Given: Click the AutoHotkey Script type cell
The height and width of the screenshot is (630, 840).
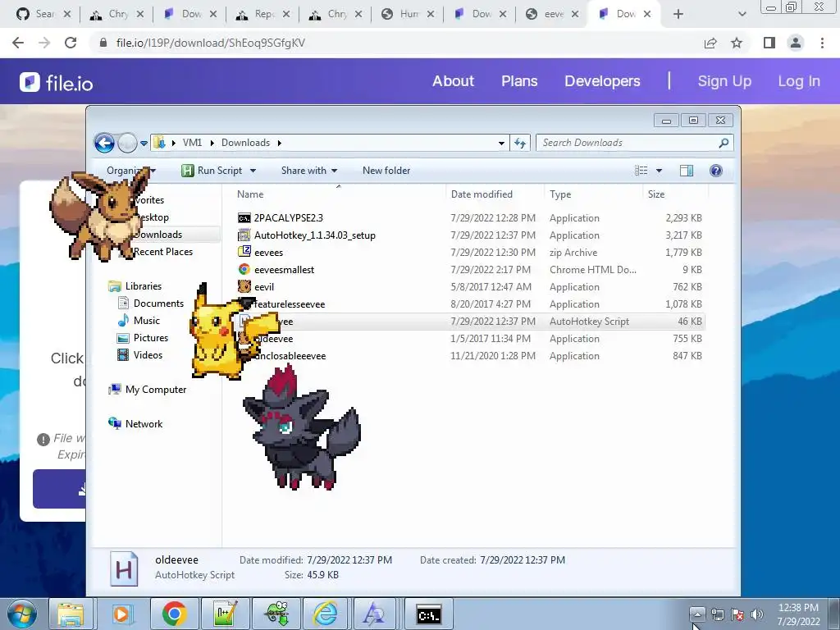Looking at the screenshot, I should pos(589,322).
